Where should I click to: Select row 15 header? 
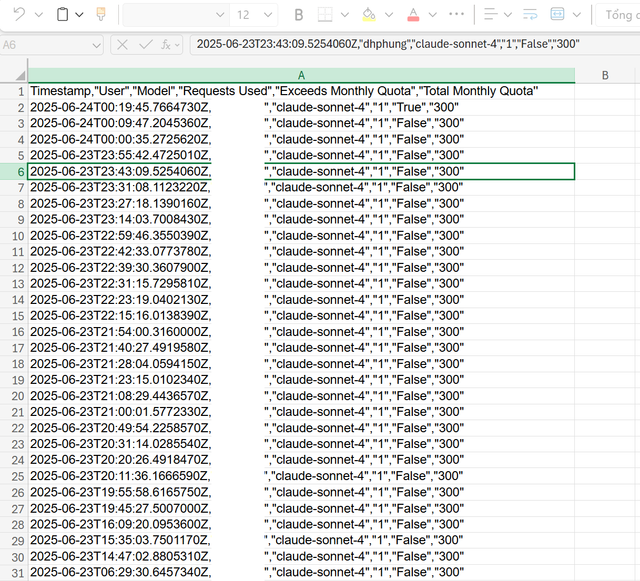pyautogui.click(x=13, y=316)
